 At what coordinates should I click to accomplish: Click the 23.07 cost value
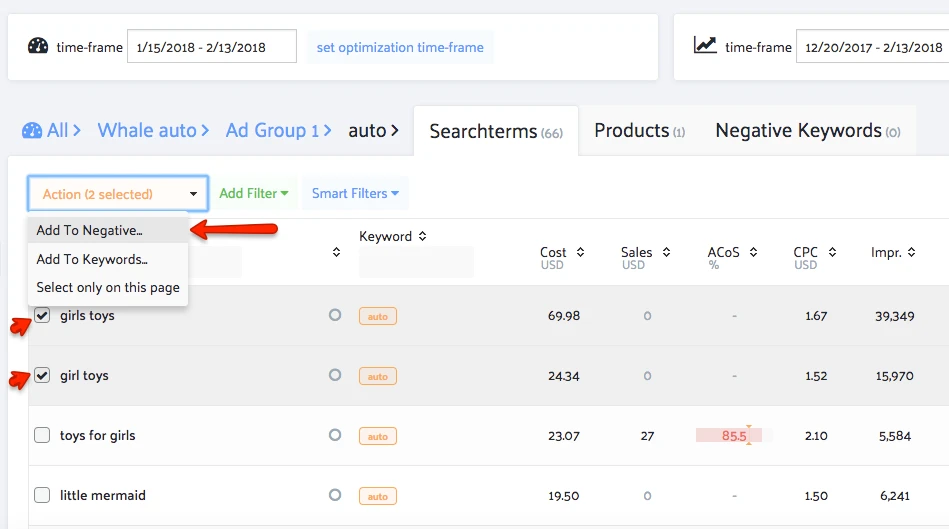563,436
